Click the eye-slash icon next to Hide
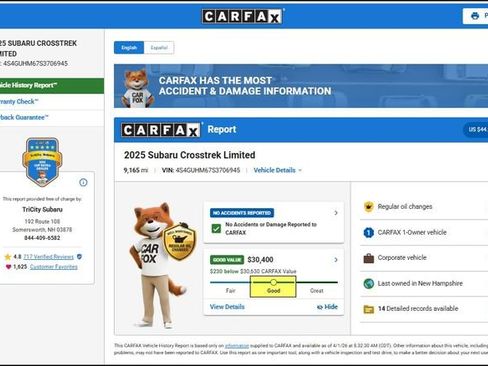This screenshot has height=366, width=488. pyautogui.click(x=320, y=307)
